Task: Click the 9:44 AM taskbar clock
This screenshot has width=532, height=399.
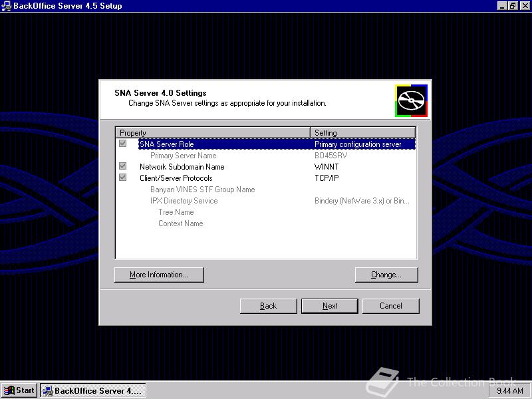Action: point(509,391)
